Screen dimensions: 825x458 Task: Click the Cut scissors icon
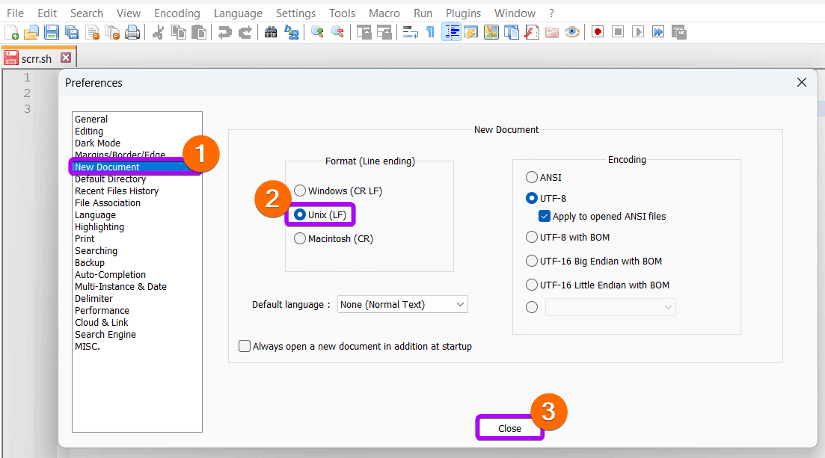158,33
